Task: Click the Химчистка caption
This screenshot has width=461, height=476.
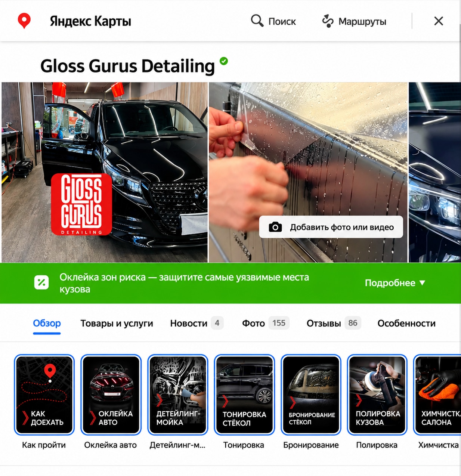Action: coord(438,445)
